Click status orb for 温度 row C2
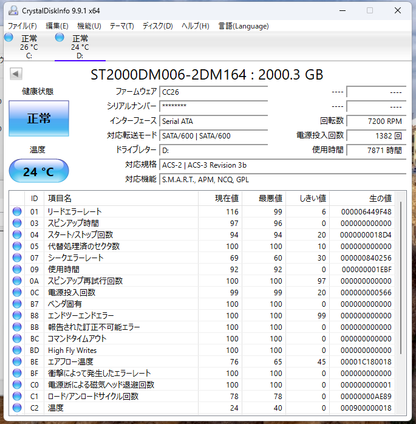The image size is (416, 424). [17, 408]
